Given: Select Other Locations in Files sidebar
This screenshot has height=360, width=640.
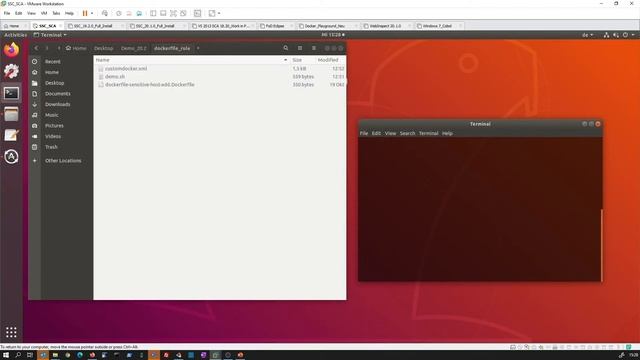Looking at the screenshot, I should 60,161.
